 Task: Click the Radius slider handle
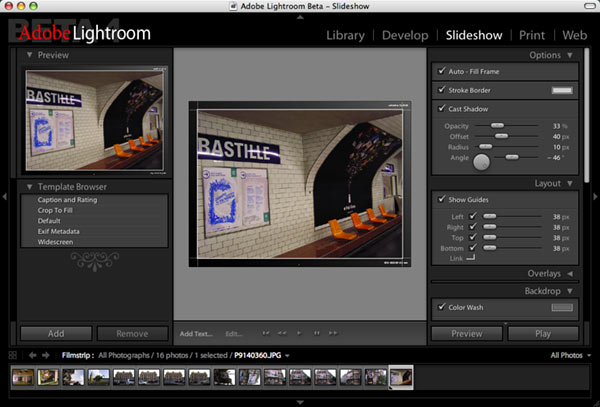point(486,147)
